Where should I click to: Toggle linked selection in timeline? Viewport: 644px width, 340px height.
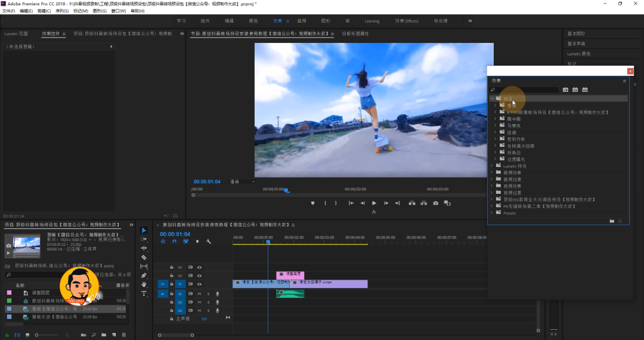[185, 242]
